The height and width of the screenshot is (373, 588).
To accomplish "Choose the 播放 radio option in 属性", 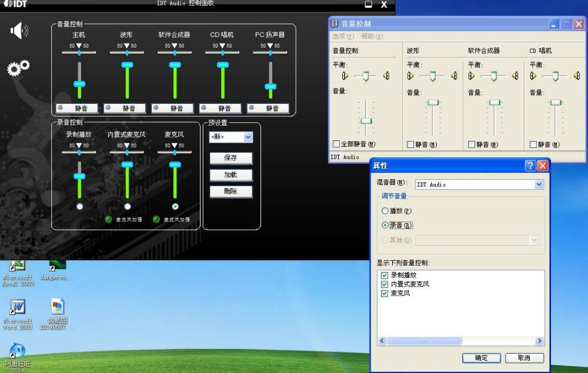I will click(x=385, y=210).
